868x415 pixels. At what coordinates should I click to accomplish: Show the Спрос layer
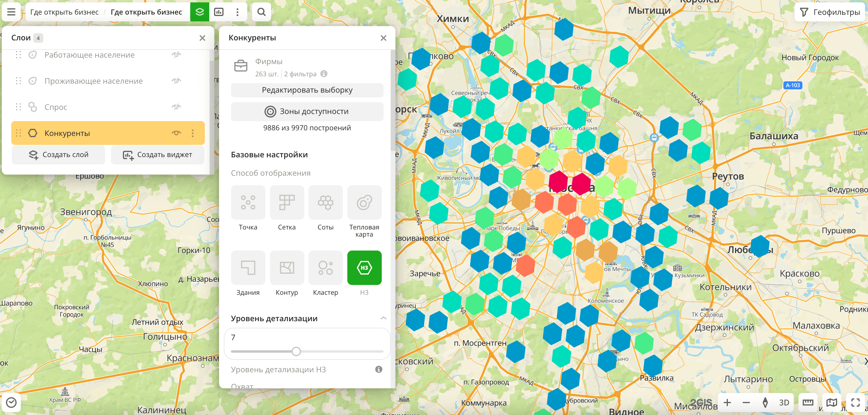176,107
